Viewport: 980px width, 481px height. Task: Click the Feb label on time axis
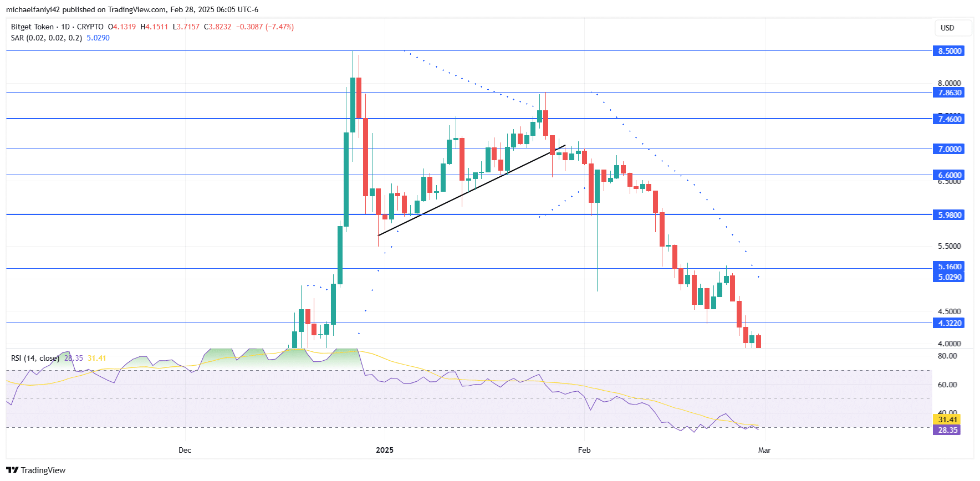point(584,450)
